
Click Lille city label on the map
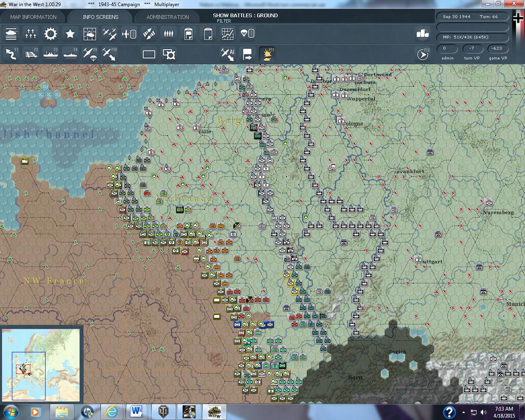pos(205,131)
